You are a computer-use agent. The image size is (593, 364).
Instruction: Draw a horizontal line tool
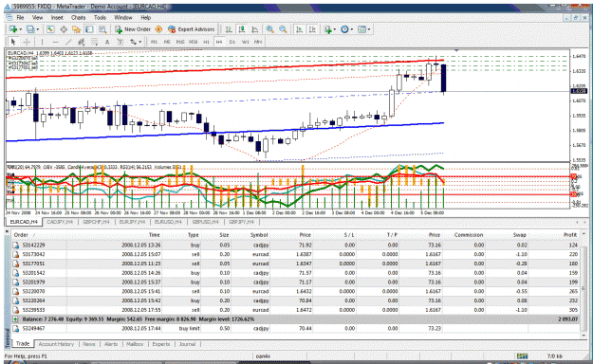[x=55, y=42]
